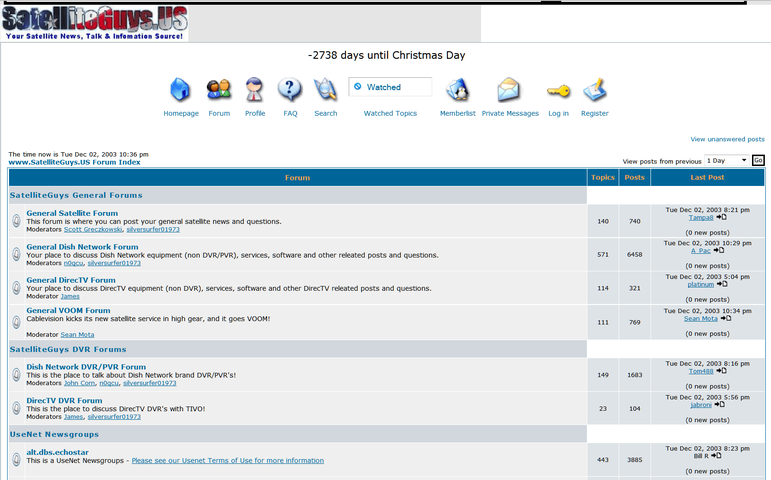This screenshot has height=480, width=771.
Task: Click the Forum people icon
Action: pos(219,90)
